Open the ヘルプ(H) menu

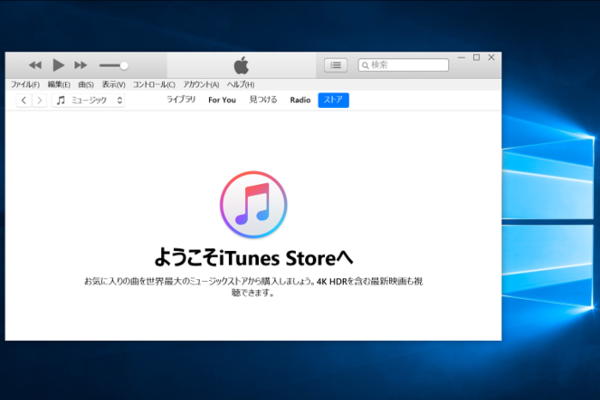click(240, 84)
